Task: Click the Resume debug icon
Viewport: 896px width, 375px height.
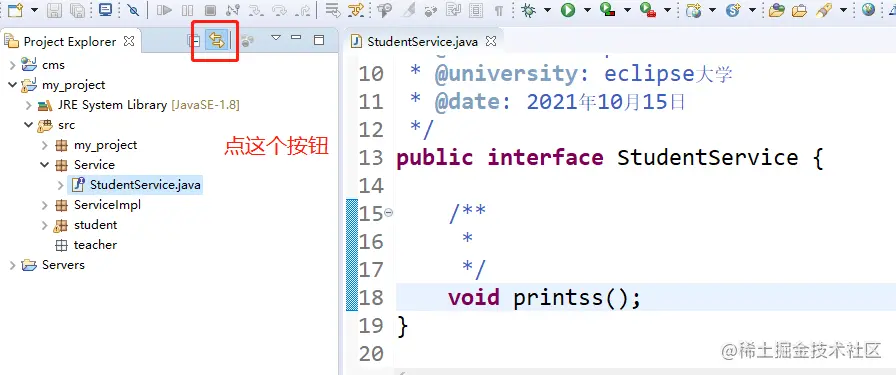Action: [x=164, y=10]
